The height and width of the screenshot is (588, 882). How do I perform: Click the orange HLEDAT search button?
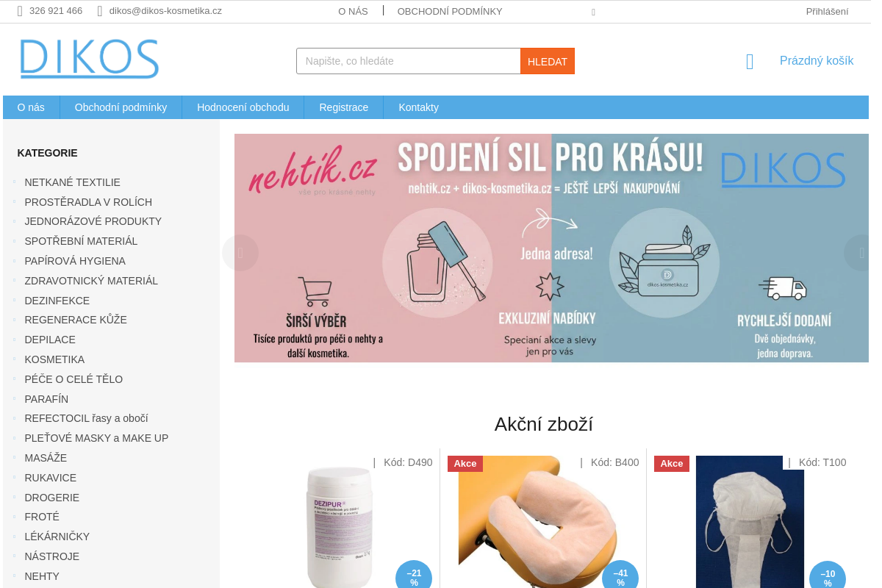548,61
